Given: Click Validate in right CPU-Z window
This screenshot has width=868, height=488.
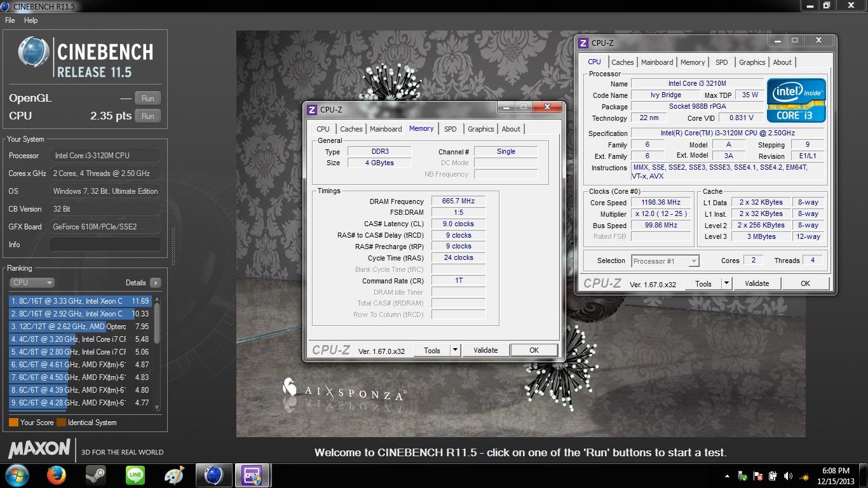Looking at the screenshot, I should [x=757, y=284].
